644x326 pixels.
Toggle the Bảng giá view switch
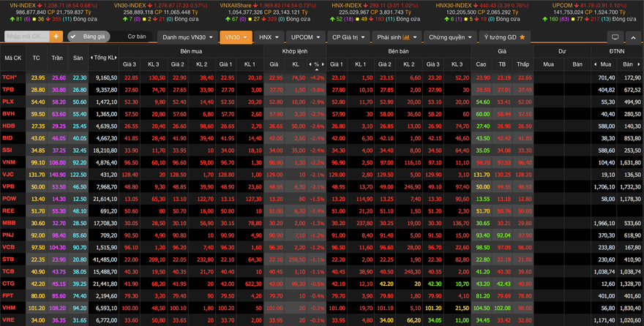(x=74, y=37)
